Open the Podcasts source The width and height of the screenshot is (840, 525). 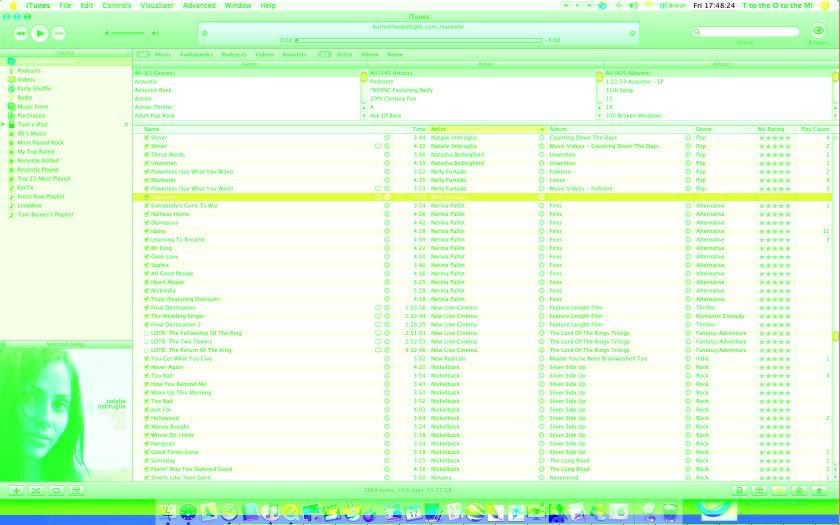[x=29, y=71]
